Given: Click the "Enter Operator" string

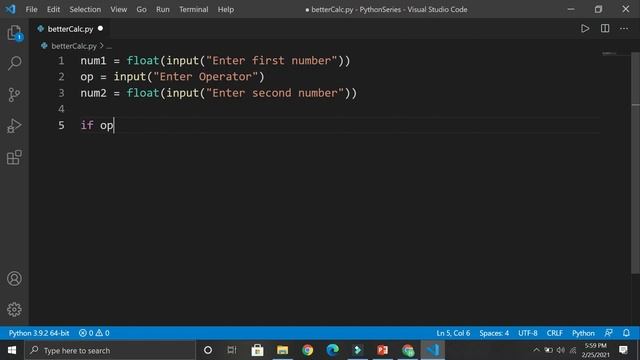Looking at the screenshot, I should [205, 77].
